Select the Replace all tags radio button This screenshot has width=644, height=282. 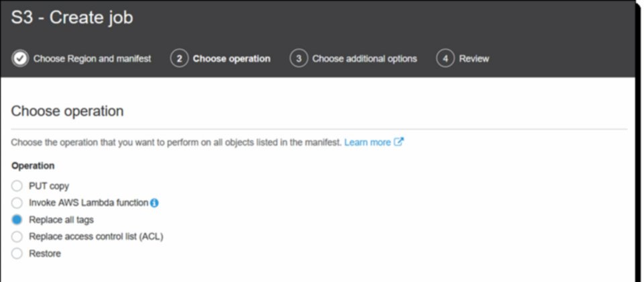[x=17, y=220]
